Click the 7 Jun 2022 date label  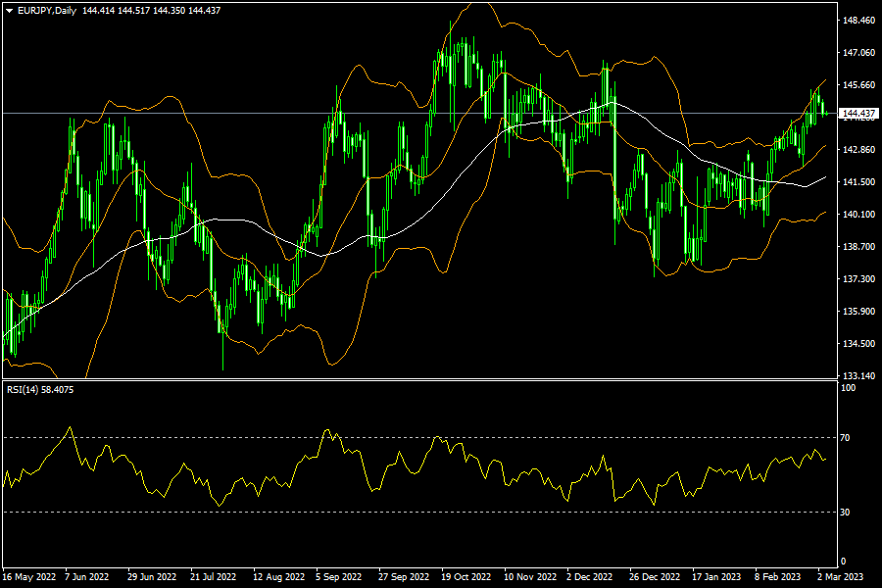[86, 577]
